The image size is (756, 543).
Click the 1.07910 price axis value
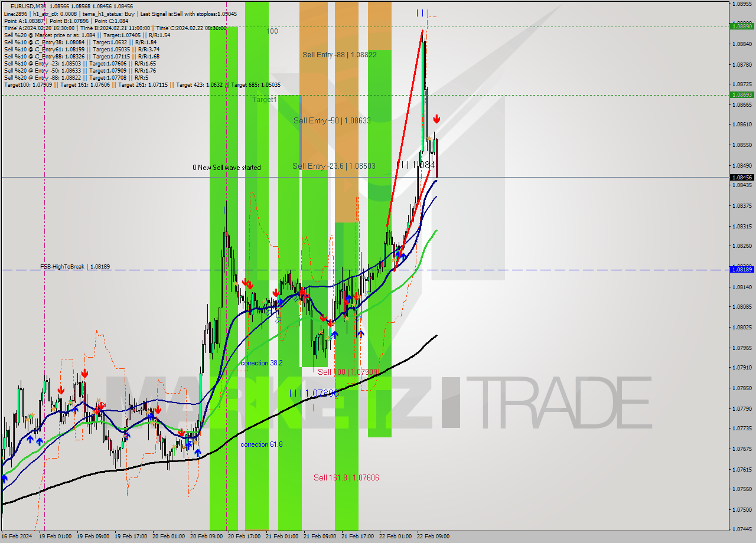tap(742, 367)
